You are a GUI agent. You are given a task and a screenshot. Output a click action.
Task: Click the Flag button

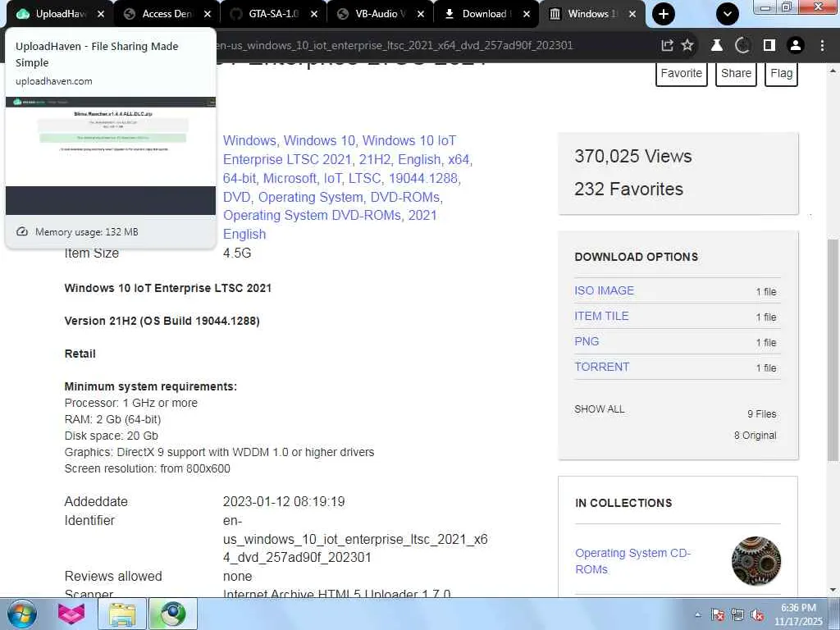[782, 73]
